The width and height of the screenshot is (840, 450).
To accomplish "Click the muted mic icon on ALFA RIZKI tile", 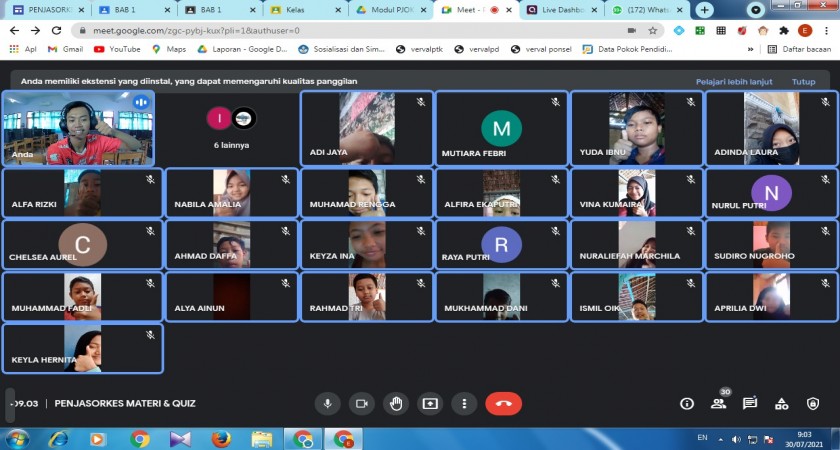I will (151, 179).
